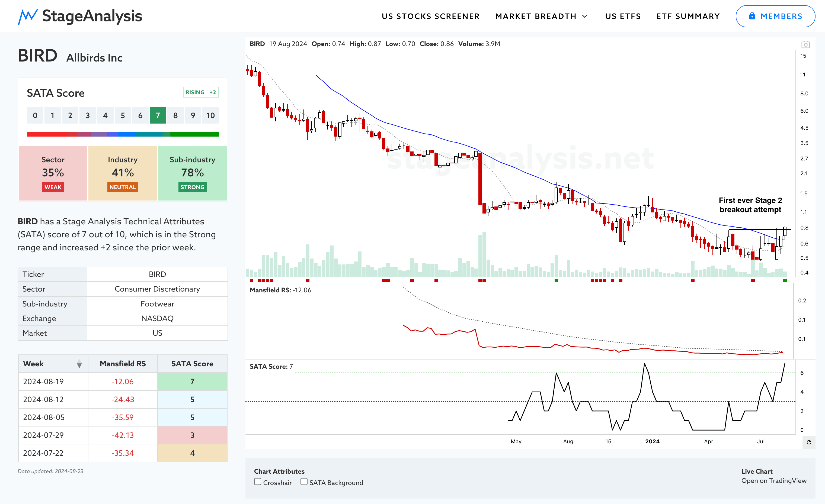The width and height of the screenshot is (825, 504).
Task: Click the -35.34 Mansfield RS value
Action: click(x=123, y=453)
